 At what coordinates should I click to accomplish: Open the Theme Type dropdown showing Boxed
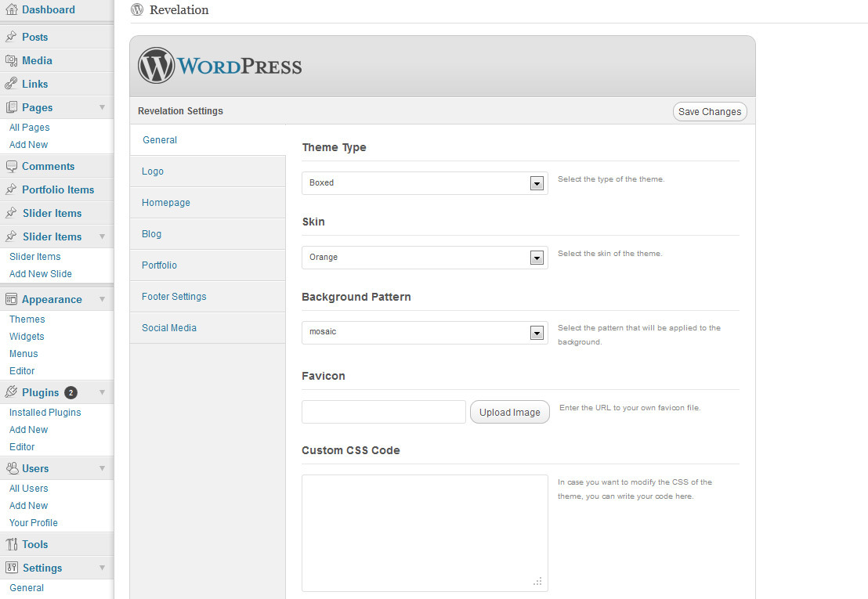[425, 183]
